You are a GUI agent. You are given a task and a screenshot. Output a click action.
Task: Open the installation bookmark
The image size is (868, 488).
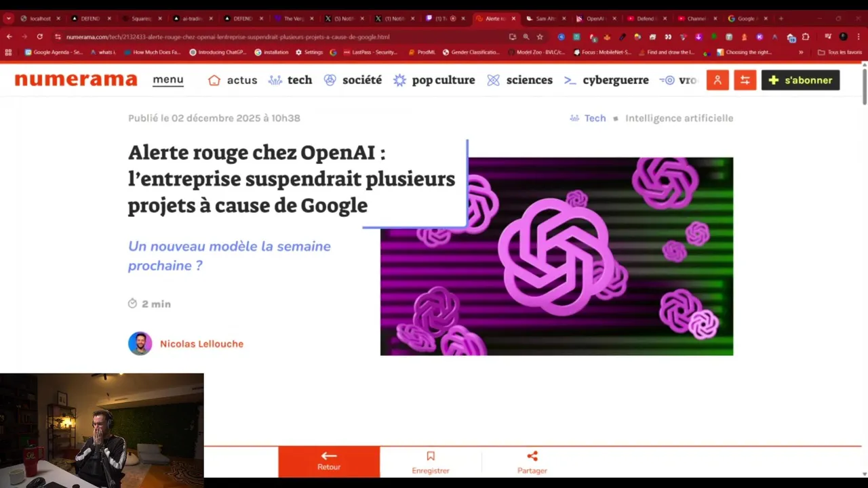pos(271,52)
